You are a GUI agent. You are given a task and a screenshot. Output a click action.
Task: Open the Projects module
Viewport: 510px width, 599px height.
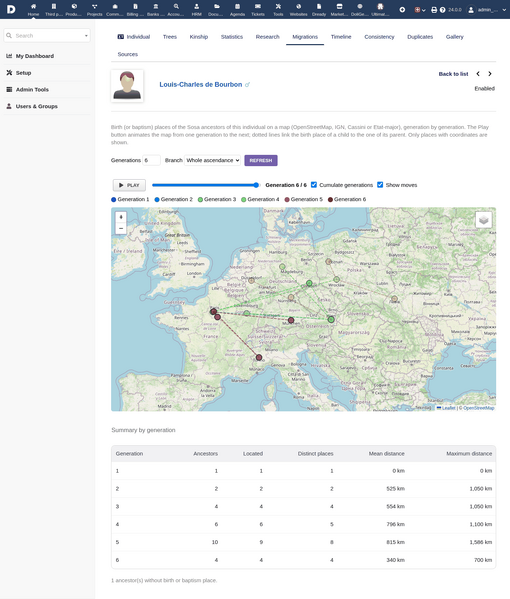click(94, 10)
